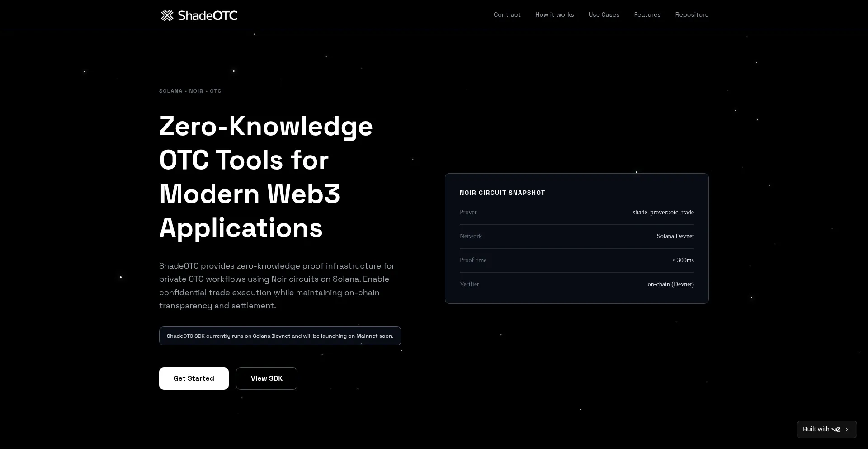Visit the Repository link

pos(692,15)
